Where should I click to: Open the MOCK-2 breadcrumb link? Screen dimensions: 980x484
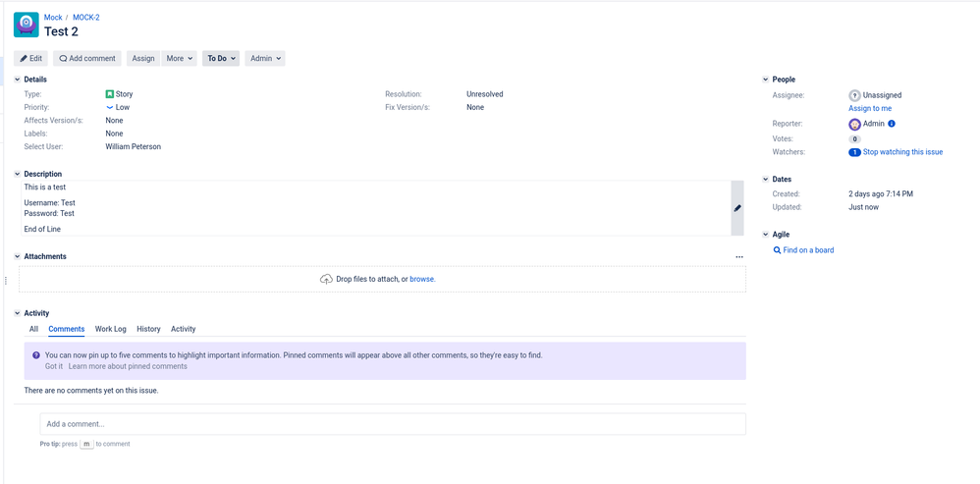[86, 18]
